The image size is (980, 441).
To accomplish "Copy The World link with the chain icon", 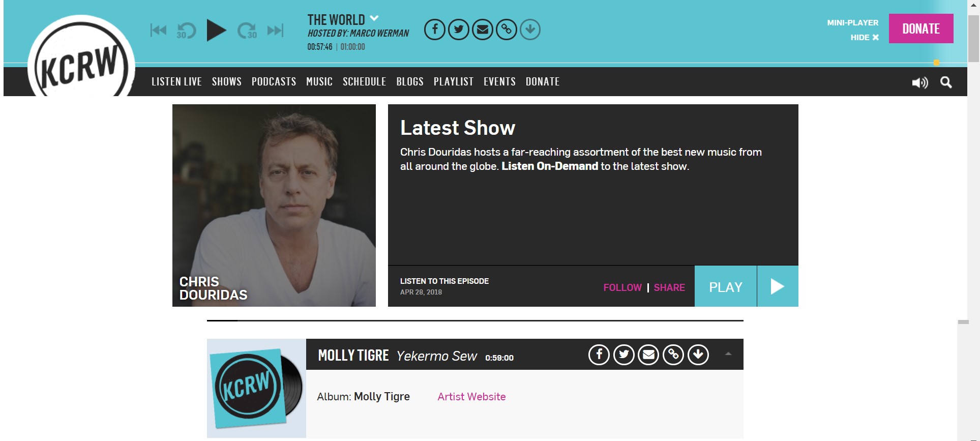I will [507, 30].
